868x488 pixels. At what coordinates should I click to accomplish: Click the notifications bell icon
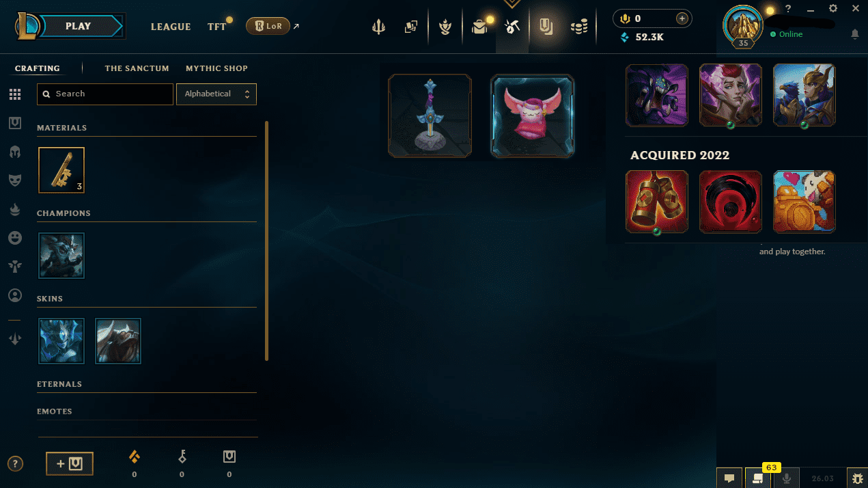point(854,34)
